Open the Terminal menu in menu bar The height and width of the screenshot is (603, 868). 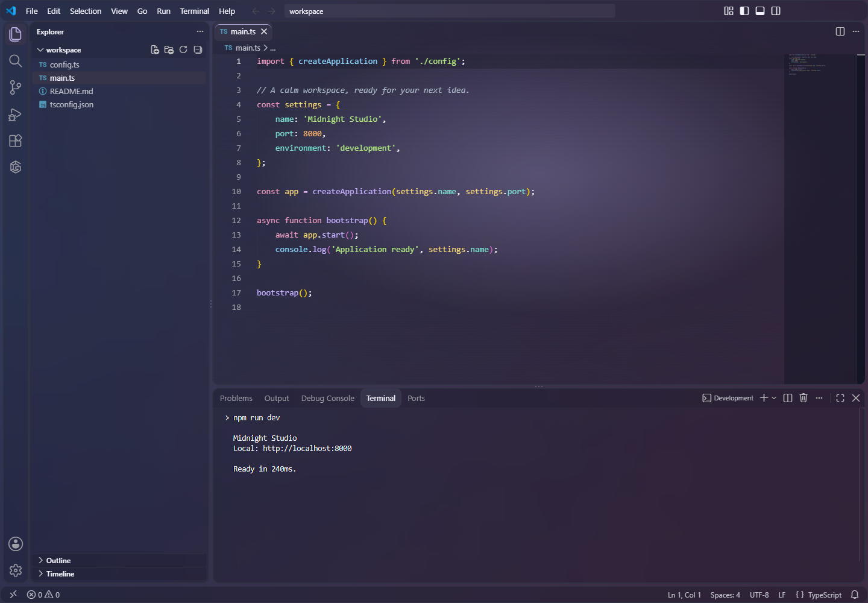click(195, 11)
